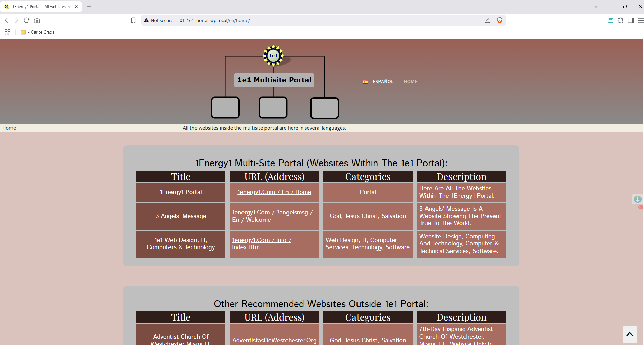This screenshot has width=644, height=345.
Task: Click 'Title' header in first table
Action: coord(181,176)
